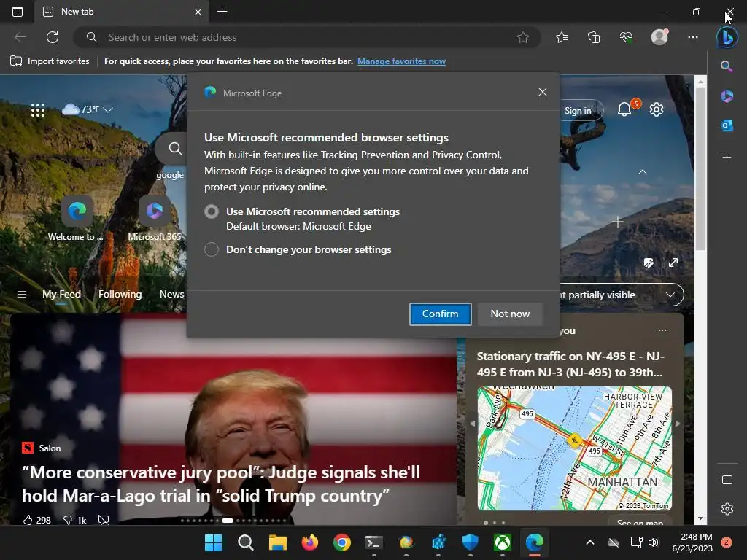
Task: Open Outlook in the sidebar
Action: [x=727, y=125]
